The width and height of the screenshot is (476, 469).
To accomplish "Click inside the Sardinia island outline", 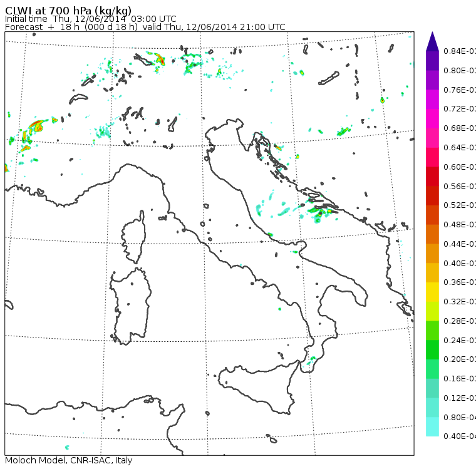I will 130,307.
